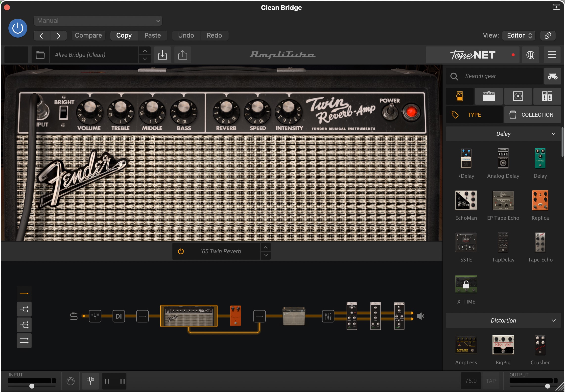Select the amplifier gear category tab
Image resolution: width=565 pixels, height=392 pixels.
pyautogui.click(x=489, y=96)
